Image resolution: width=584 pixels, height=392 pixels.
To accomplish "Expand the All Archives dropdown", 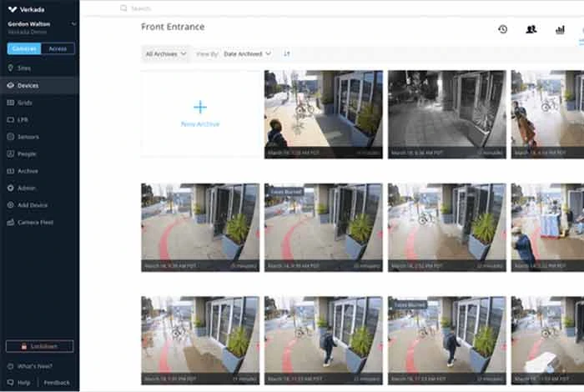I will (x=165, y=54).
